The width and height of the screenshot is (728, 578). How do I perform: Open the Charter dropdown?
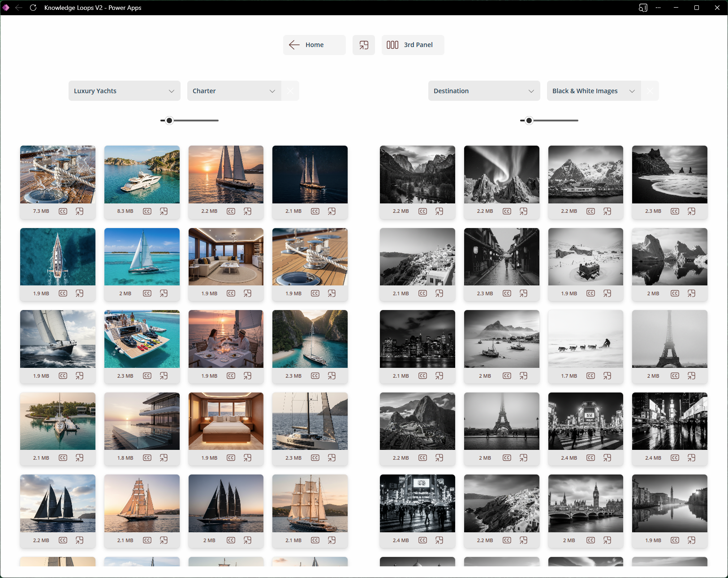pos(234,91)
